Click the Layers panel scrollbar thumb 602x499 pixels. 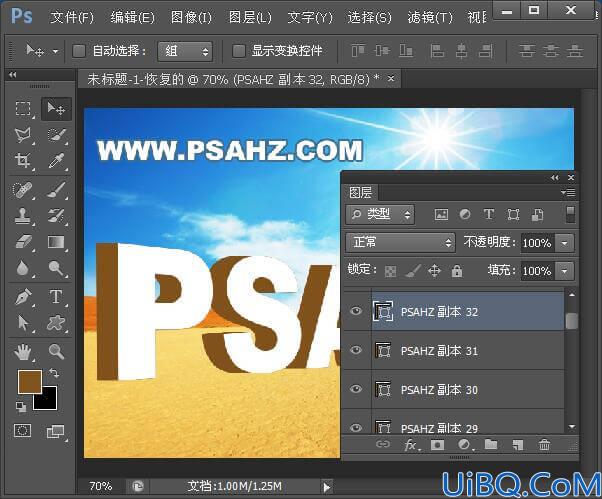pos(572,321)
